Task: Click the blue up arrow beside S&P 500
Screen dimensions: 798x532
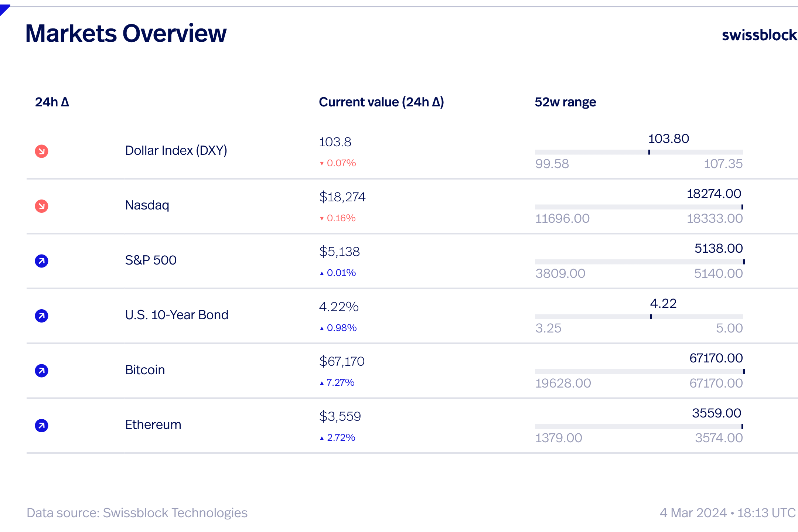Action: point(41,261)
